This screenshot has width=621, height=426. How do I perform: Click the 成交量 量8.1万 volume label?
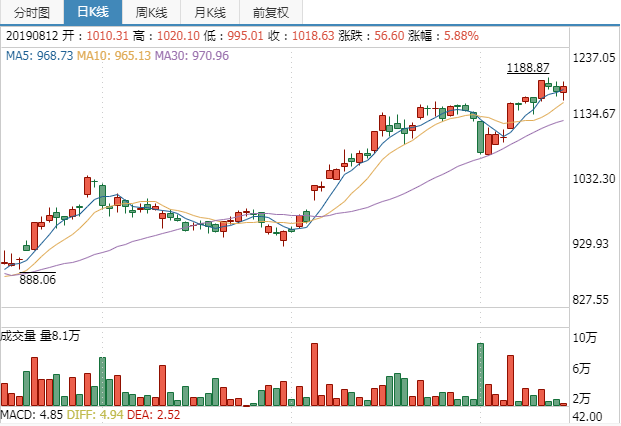pos(40,336)
